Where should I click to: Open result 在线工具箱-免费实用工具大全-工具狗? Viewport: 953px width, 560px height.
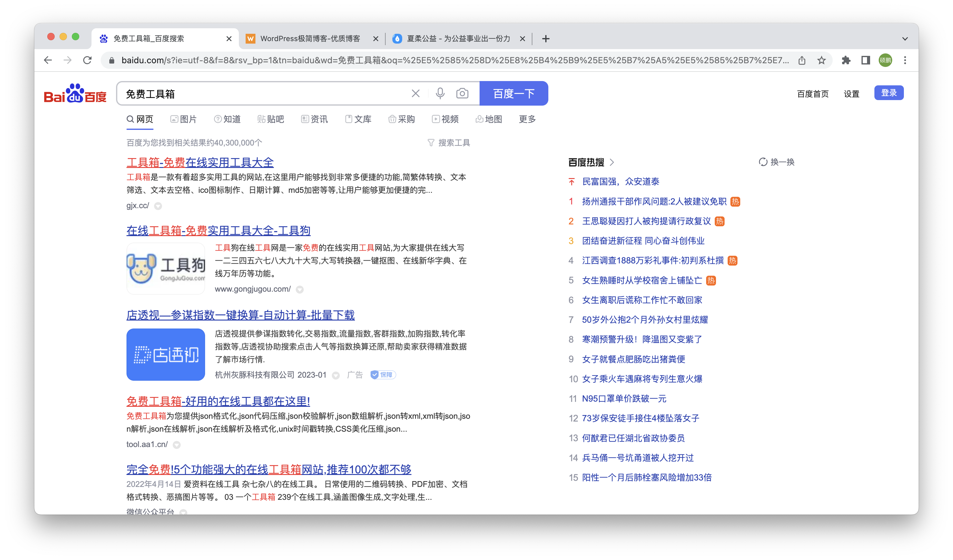(219, 231)
